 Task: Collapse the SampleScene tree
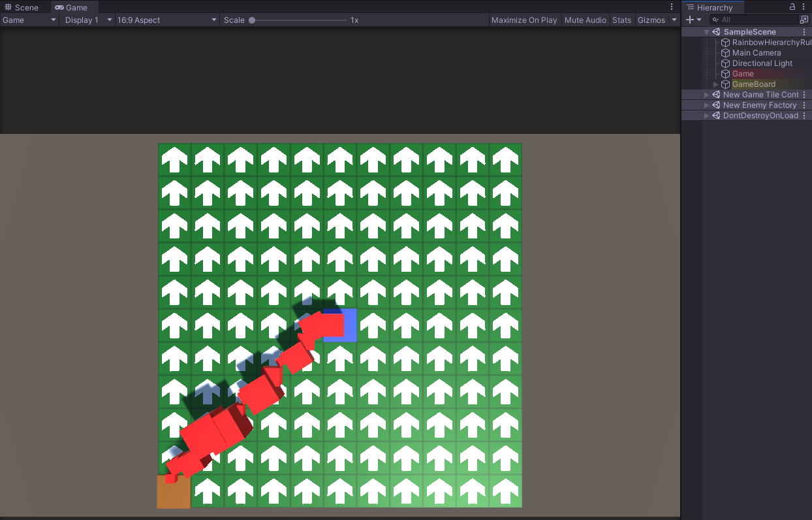(706, 32)
